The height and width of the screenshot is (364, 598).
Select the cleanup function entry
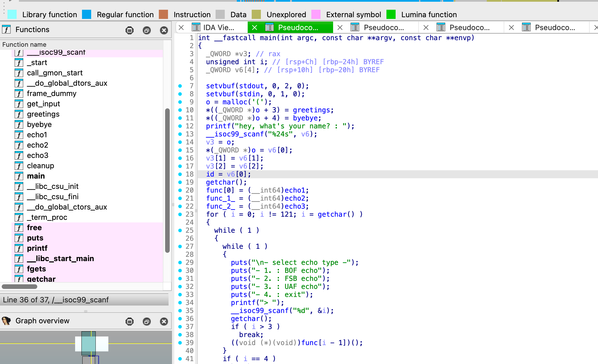[40, 166]
